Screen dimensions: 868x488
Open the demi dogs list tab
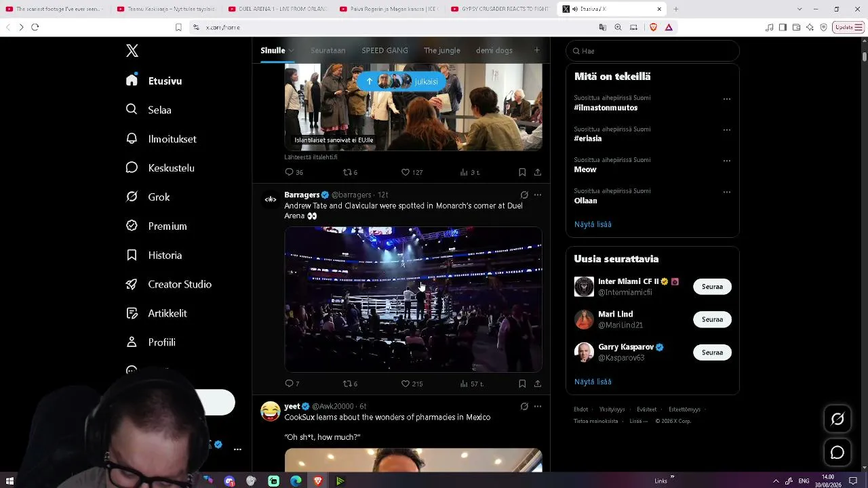(494, 50)
